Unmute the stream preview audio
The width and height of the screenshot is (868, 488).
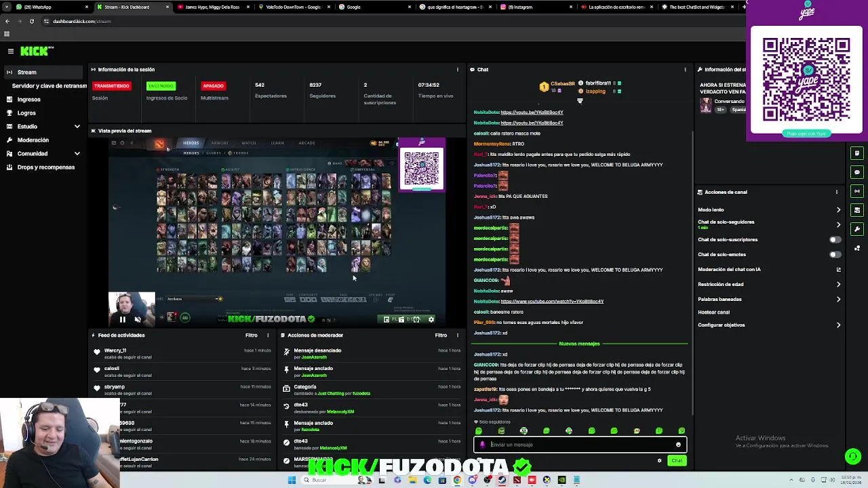[x=138, y=319]
